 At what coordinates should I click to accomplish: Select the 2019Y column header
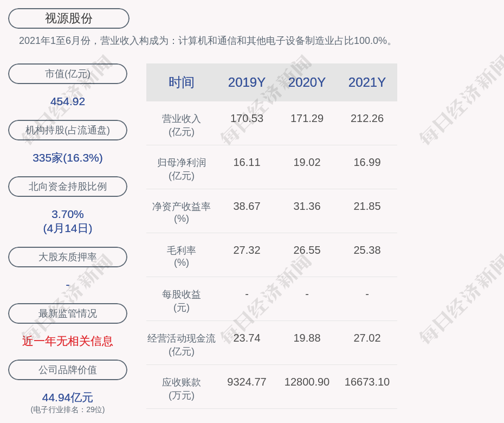coord(247,82)
